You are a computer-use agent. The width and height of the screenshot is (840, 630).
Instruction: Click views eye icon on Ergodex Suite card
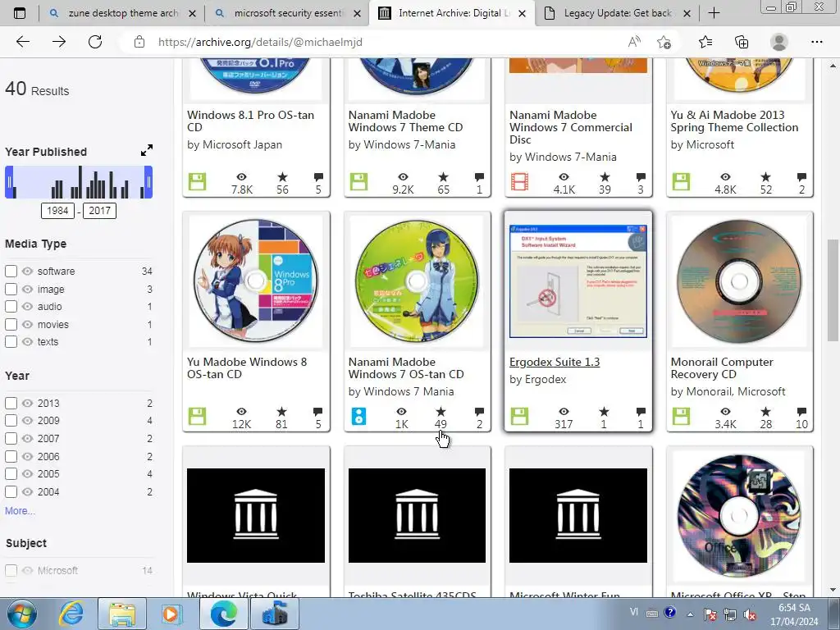(x=564, y=412)
